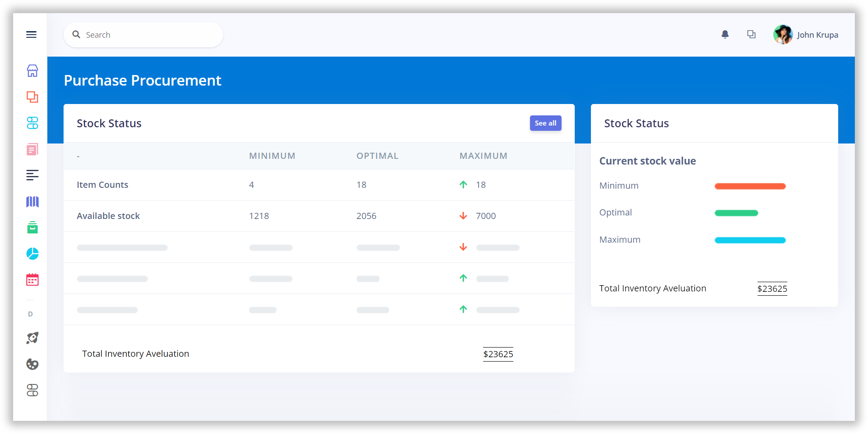868x434 pixels.
Task: Open the pink document sidebar icon
Action: pyautogui.click(x=32, y=149)
